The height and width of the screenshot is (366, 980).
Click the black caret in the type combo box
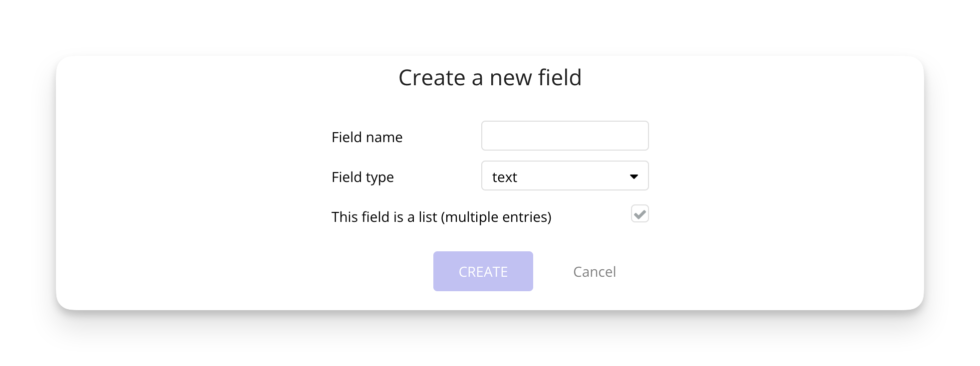(634, 177)
